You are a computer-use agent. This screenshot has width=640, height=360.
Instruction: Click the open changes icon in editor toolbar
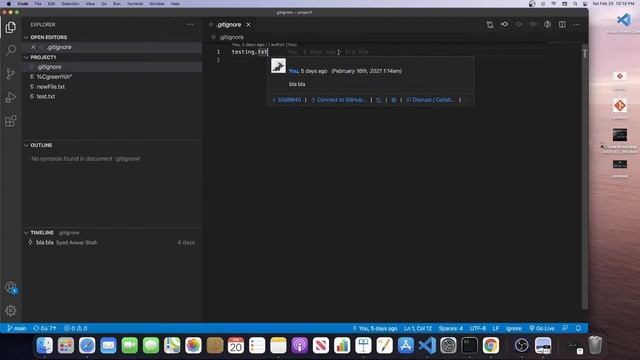490,24
